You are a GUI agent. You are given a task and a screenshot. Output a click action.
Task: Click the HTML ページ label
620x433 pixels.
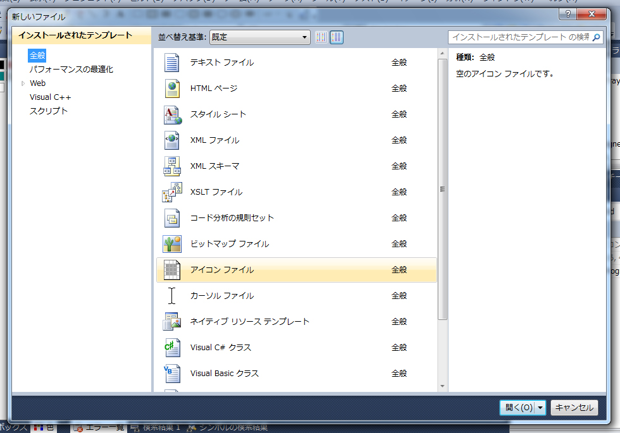(x=214, y=89)
